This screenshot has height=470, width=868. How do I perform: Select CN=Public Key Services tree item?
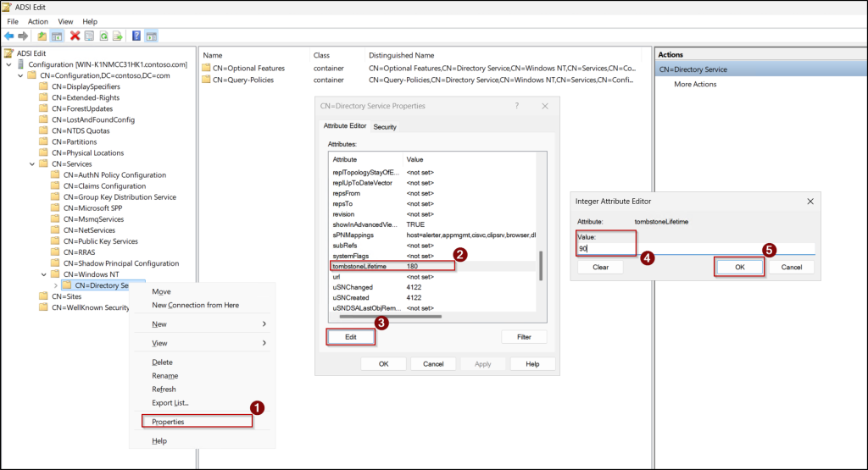[100, 241]
